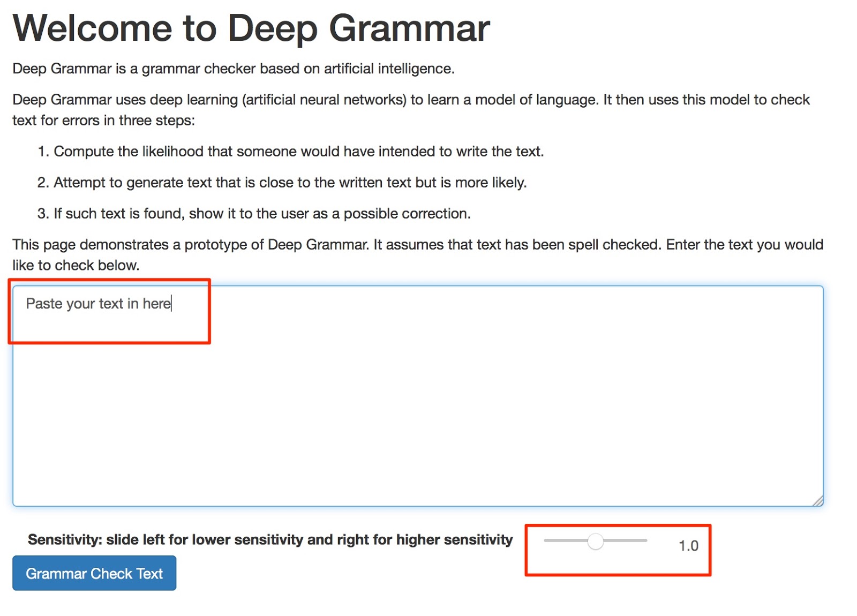Click the third step about possible correction

pyautogui.click(x=254, y=214)
